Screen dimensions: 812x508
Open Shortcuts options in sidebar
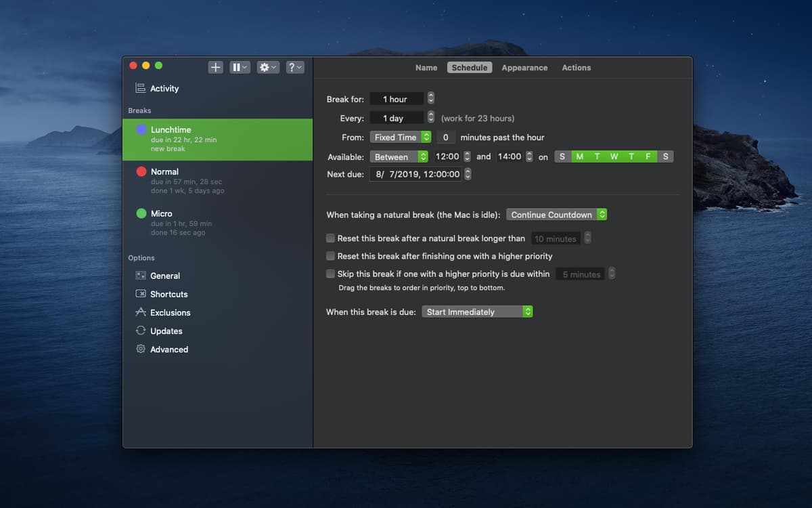168,294
